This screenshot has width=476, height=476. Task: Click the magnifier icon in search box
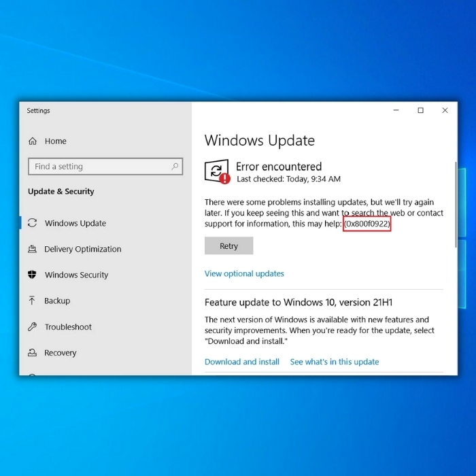point(175,167)
